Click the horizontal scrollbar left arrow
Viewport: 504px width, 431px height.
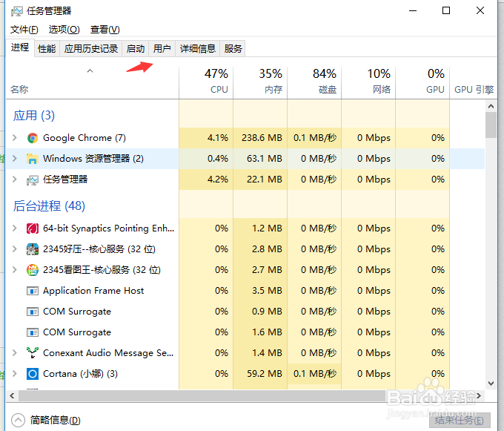[12, 395]
